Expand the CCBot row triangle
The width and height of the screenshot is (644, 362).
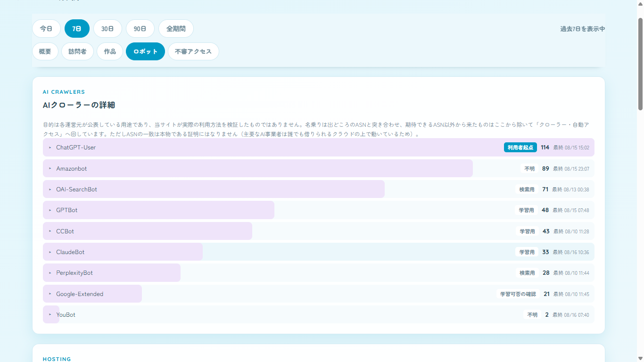[x=50, y=231]
